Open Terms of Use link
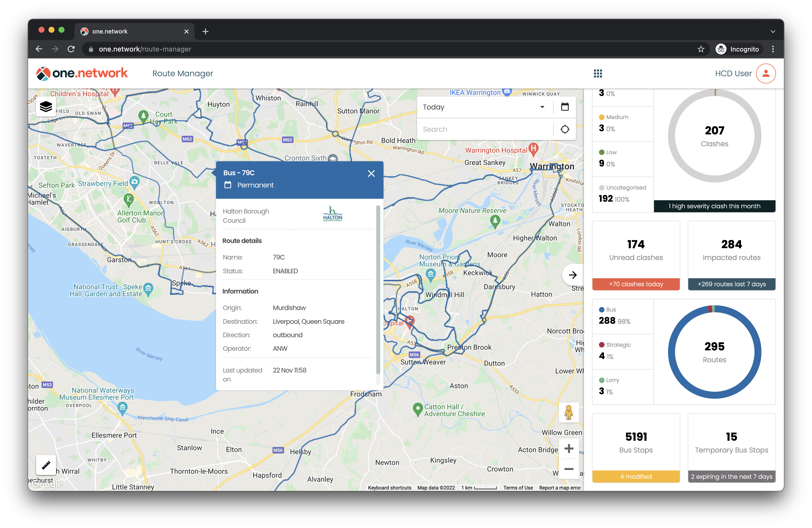Viewport: 812px width, 528px height. tap(517, 488)
